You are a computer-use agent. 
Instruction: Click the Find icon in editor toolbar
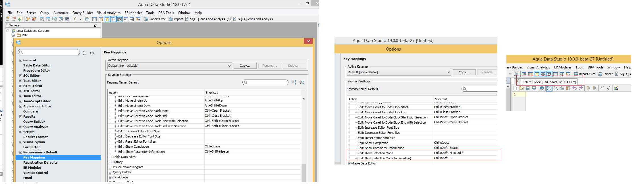pos(588,88)
